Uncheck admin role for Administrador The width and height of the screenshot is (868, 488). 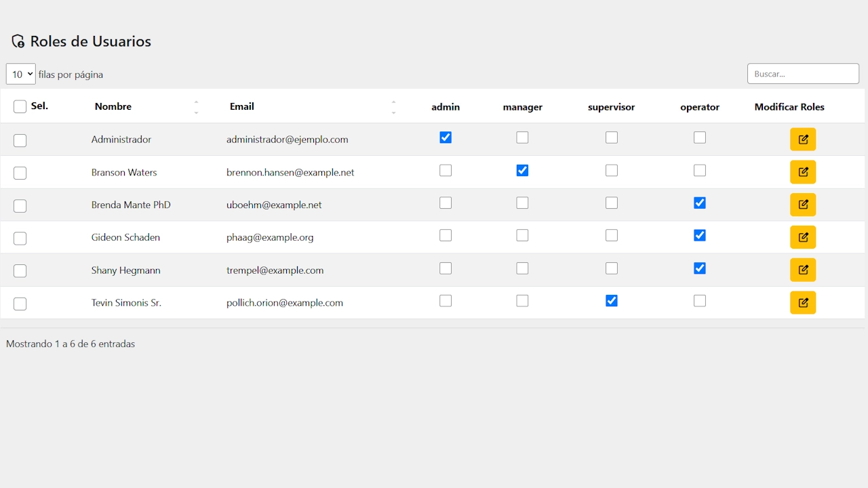pyautogui.click(x=446, y=138)
